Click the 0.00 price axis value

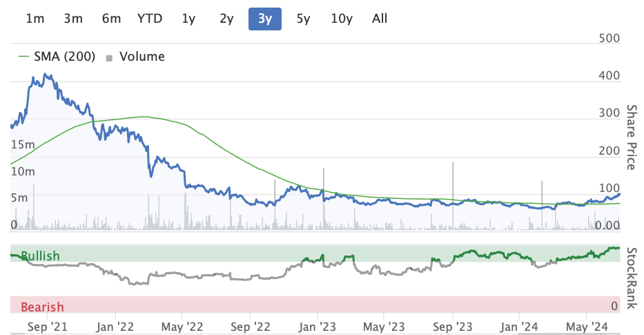coord(607,225)
